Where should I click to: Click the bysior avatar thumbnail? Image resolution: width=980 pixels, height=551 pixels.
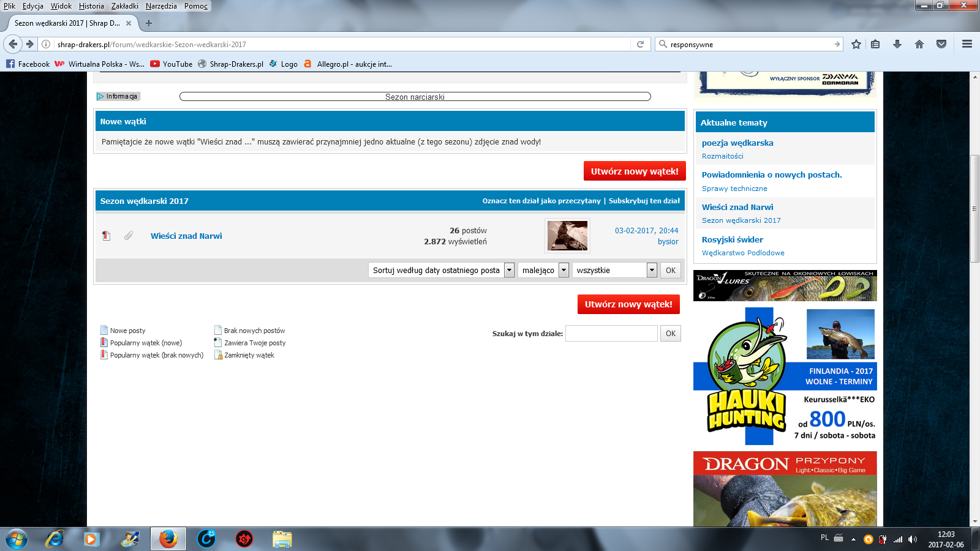(x=567, y=236)
